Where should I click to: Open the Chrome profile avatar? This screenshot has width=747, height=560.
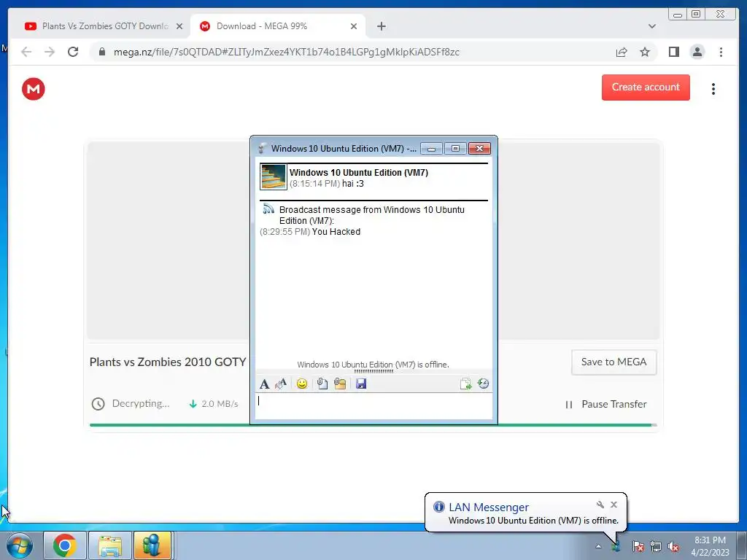tap(697, 52)
